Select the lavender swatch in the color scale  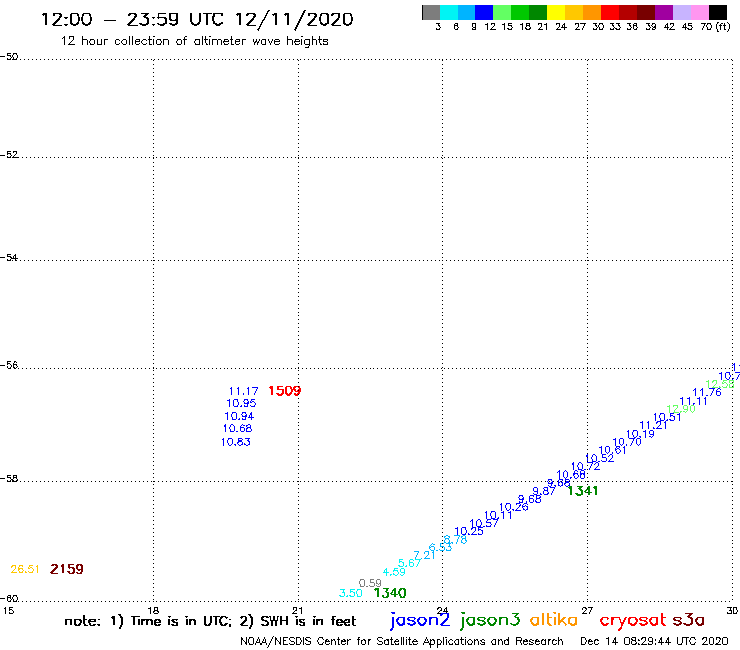pyautogui.click(x=681, y=12)
